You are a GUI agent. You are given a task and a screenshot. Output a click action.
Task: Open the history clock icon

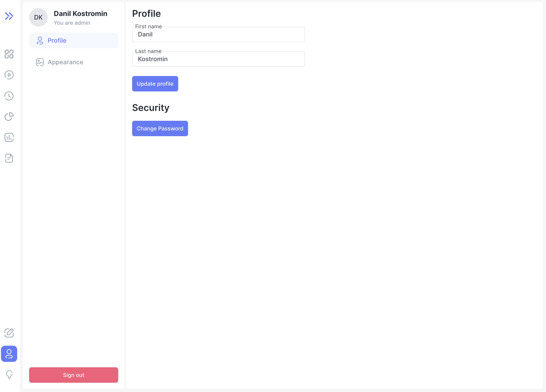coord(9,96)
